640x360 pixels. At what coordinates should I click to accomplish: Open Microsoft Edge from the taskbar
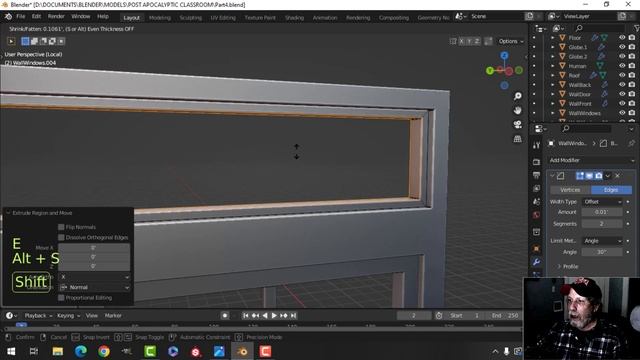point(81,351)
